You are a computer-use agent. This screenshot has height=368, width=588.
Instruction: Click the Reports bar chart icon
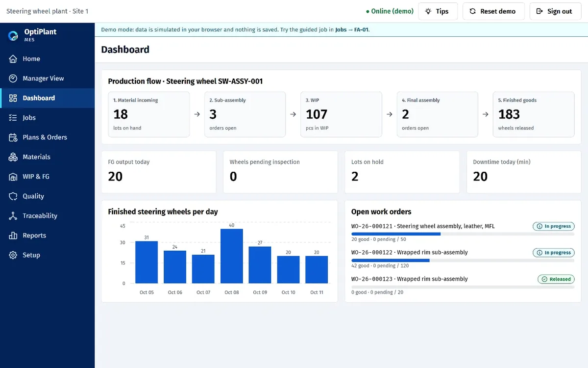click(x=13, y=236)
